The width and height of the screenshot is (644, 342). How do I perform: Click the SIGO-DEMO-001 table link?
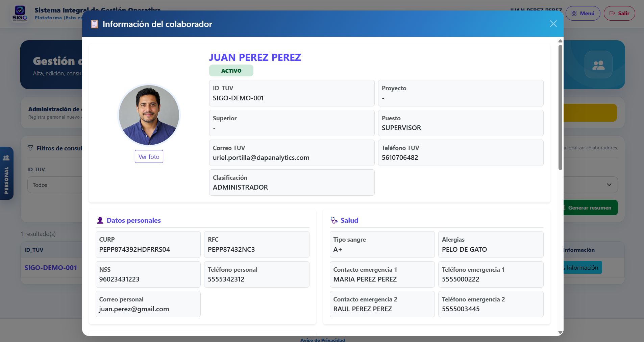[51, 268]
